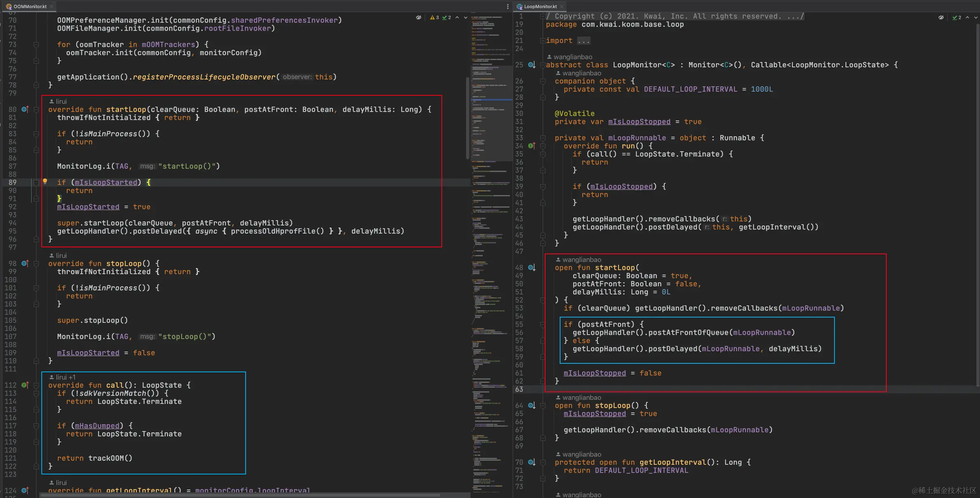Switch to OOMMonitor.kt tab

tap(30, 6)
